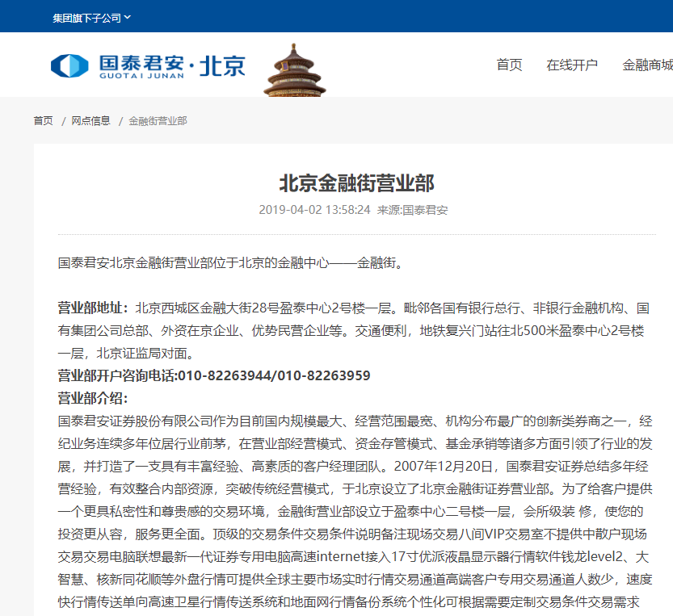Click the paragraph line starting 国泰君安证券股份有限公司
The image size is (673, 616).
(x=355, y=421)
